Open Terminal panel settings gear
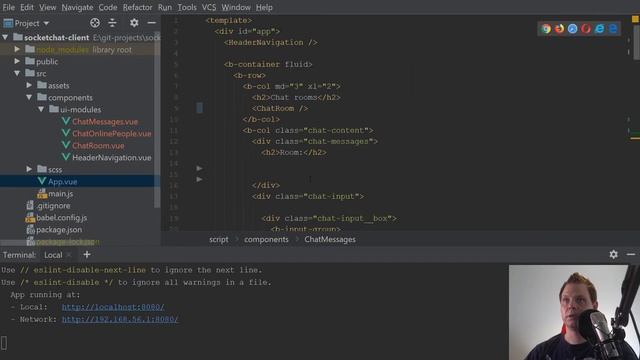The image size is (640, 360). [x=613, y=254]
